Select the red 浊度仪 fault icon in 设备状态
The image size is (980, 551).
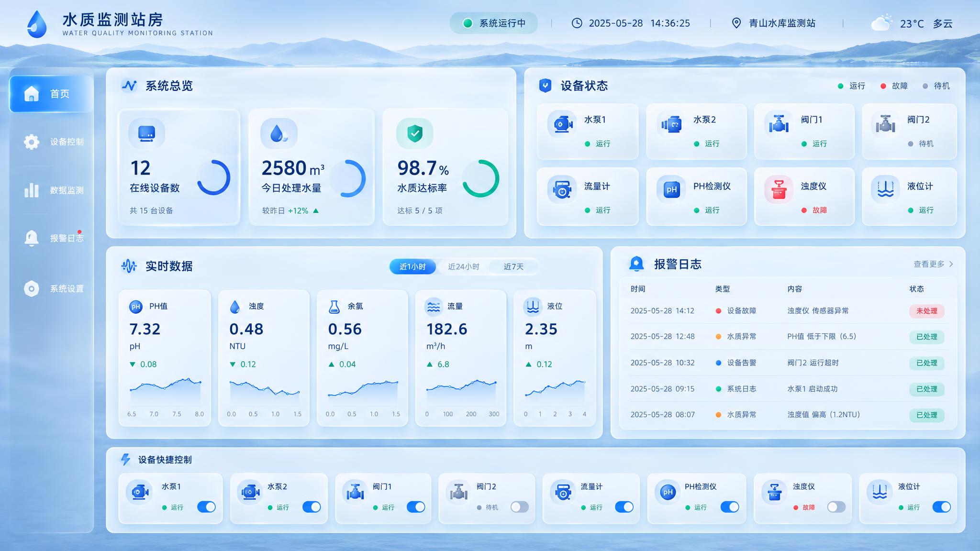(x=779, y=190)
